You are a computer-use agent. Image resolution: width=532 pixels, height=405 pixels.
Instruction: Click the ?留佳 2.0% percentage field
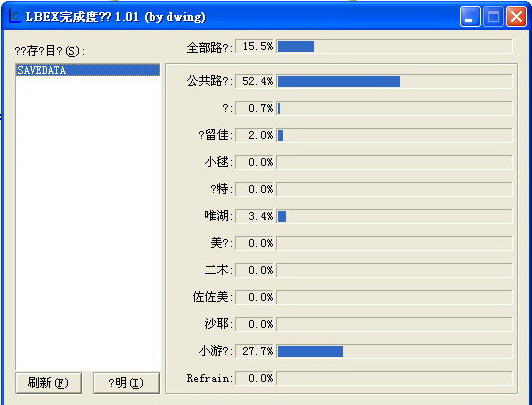(254, 135)
